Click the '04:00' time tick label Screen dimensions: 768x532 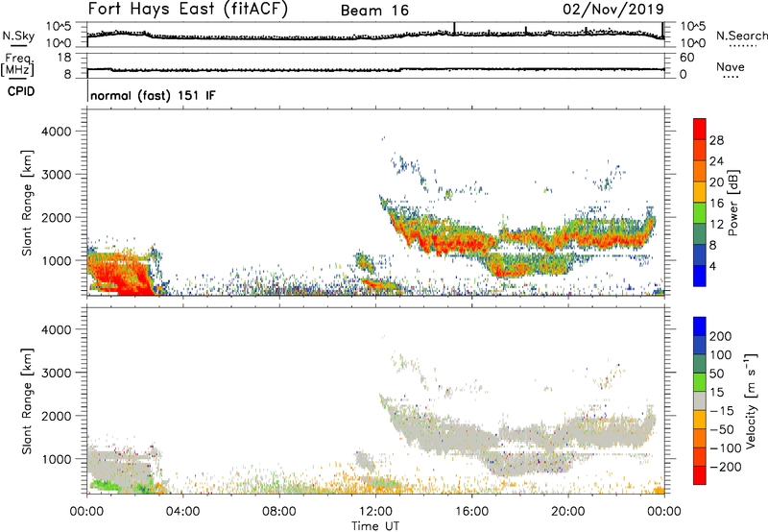[183, 512]
